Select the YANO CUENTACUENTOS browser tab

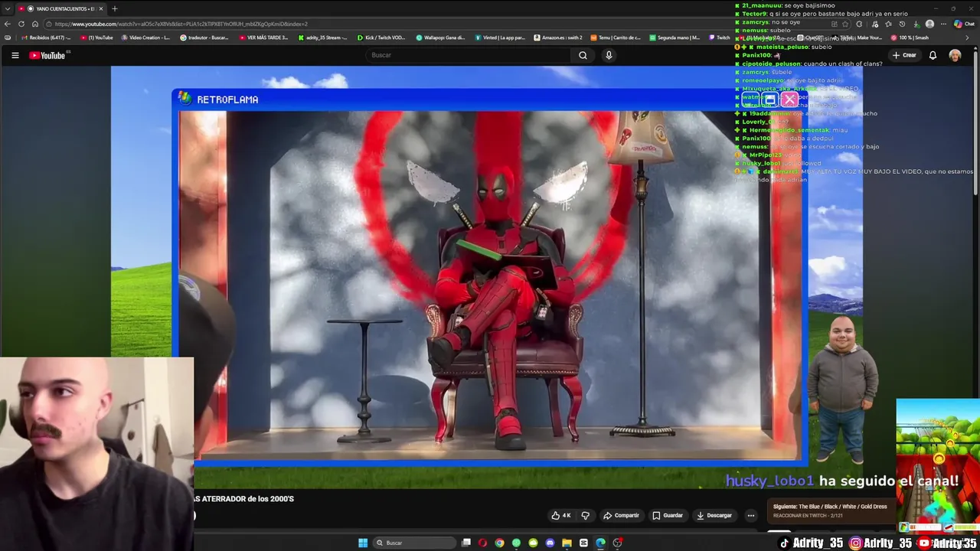(60, 8)
